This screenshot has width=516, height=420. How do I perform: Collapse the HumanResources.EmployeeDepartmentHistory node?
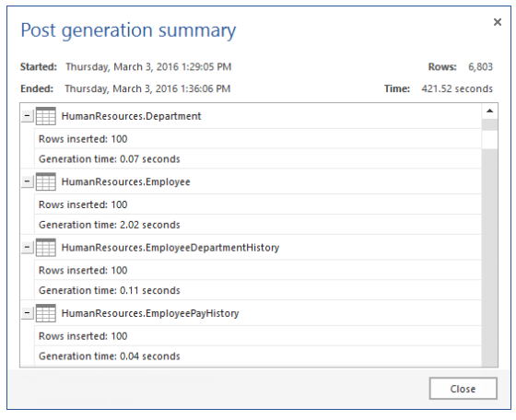pos(28,247)
